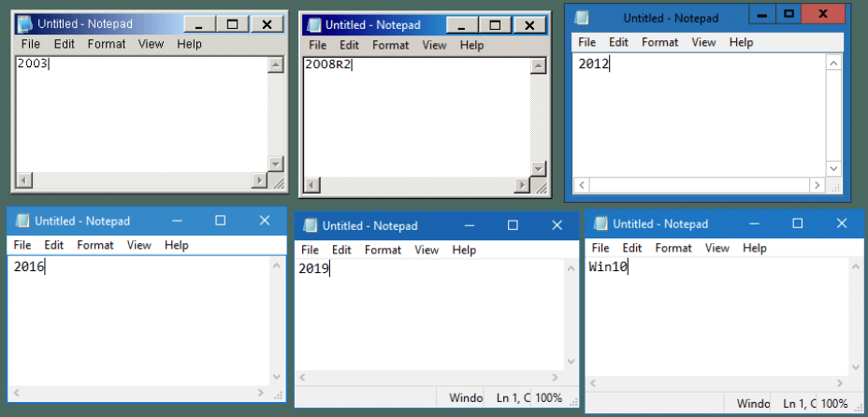
Task: Click the scroll-left chevron in the 2016 window
Action: tap(17, 394)
